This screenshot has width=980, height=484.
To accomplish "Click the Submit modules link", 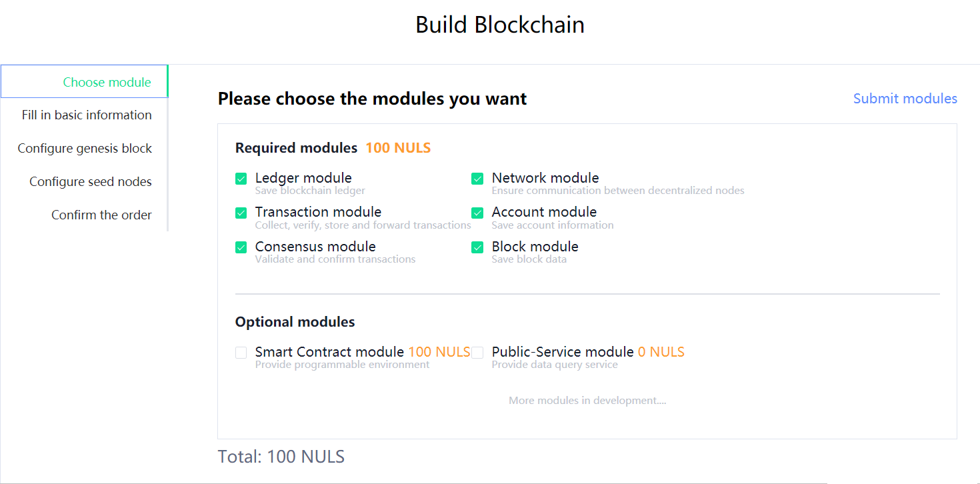I will (x=905, y=99).
